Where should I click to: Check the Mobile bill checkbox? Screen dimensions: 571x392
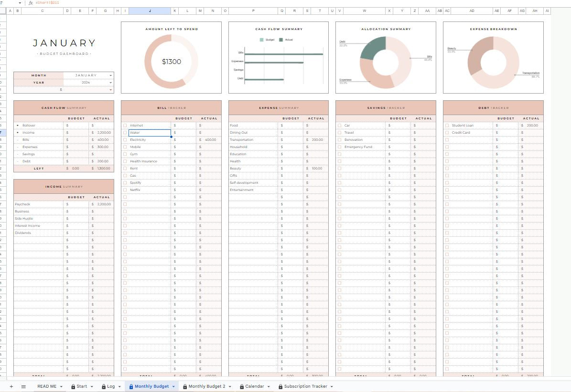tap(125, 147)
